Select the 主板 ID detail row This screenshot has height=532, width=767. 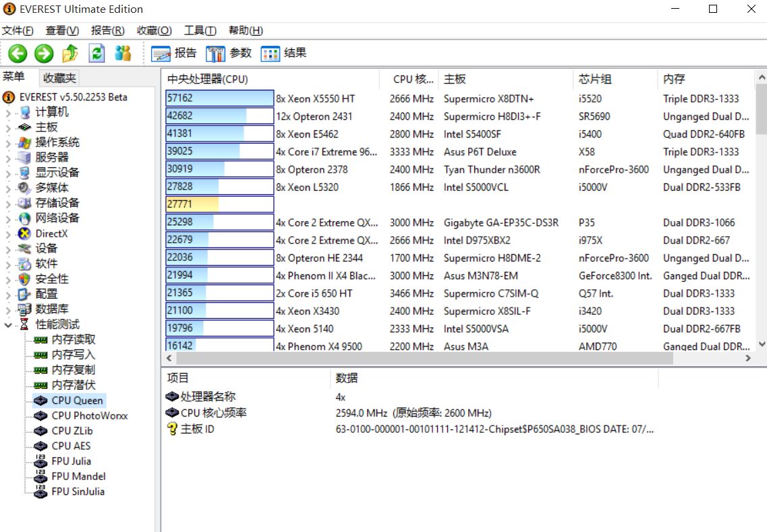[x=410, y=430]
